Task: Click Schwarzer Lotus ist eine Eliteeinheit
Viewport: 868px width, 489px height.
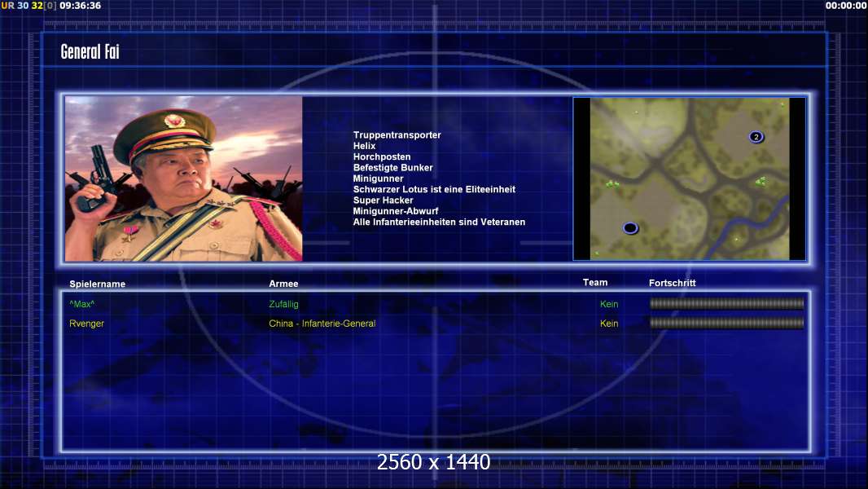Action: (434, 189)
